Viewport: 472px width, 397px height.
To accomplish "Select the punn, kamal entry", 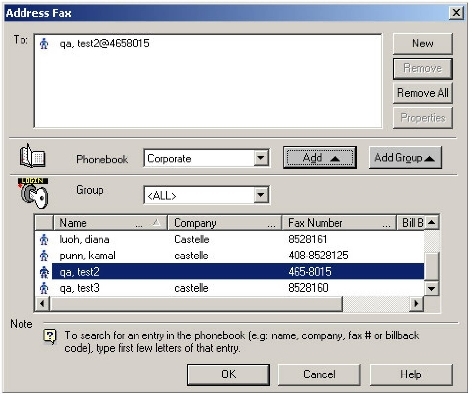I will (230, 256).
